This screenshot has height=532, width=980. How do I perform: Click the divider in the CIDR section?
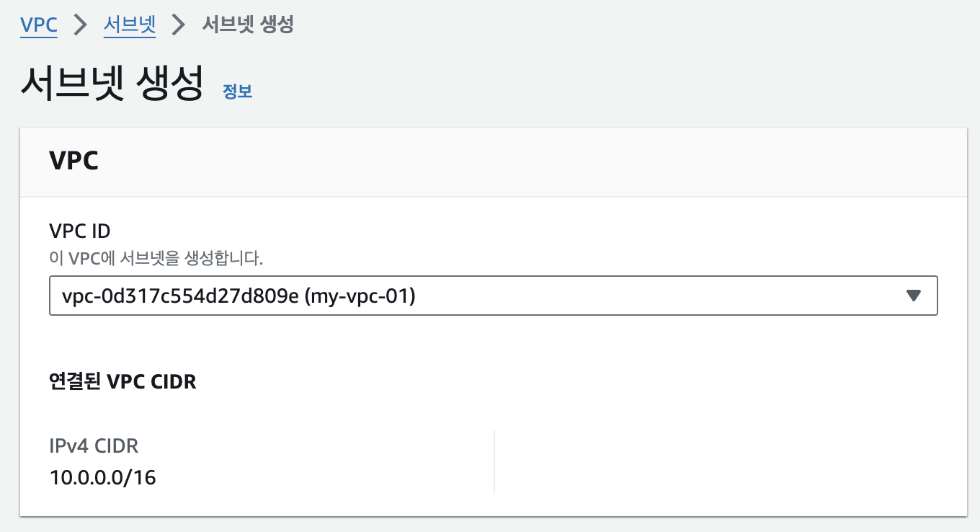tap(494, 460)
